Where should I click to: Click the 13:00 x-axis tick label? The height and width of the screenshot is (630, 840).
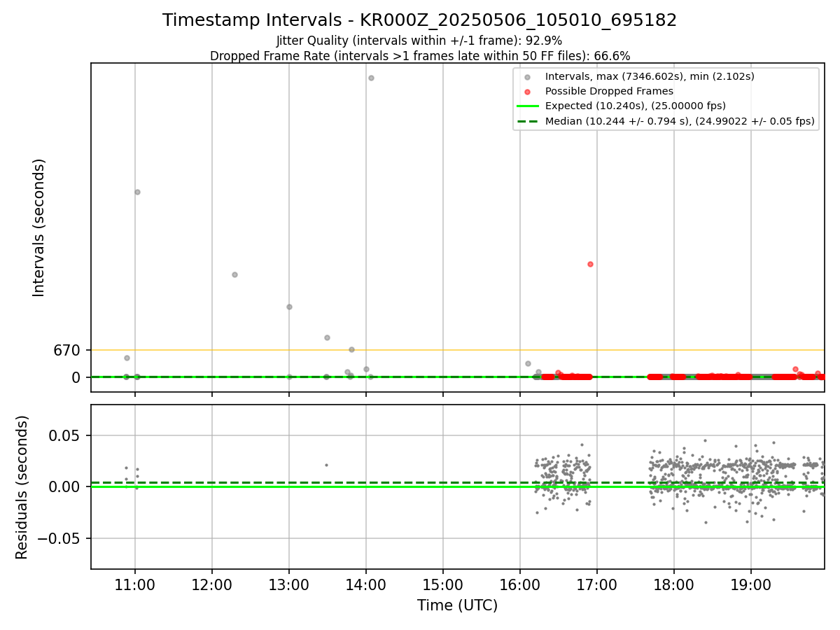[289, 584]
